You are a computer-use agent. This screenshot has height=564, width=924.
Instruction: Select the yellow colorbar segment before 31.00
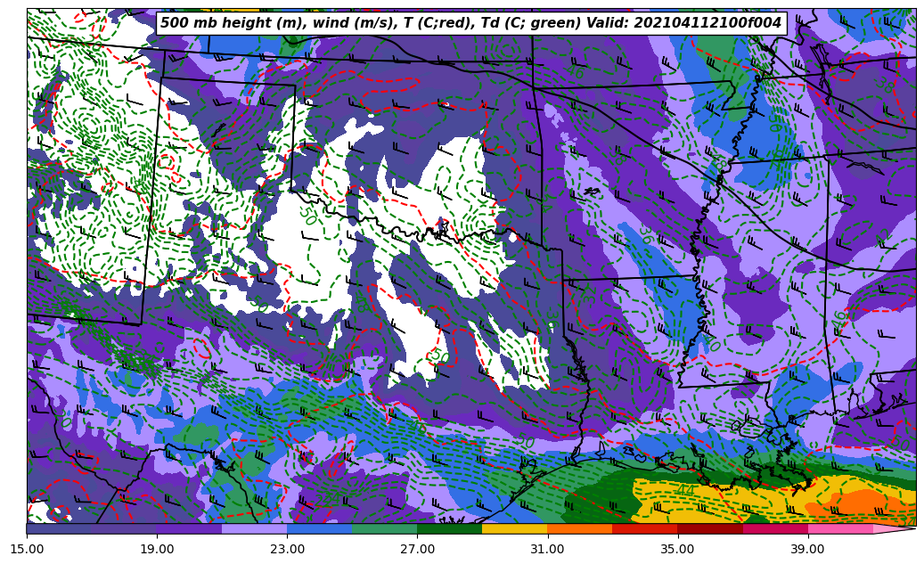(x=515, y=528)
